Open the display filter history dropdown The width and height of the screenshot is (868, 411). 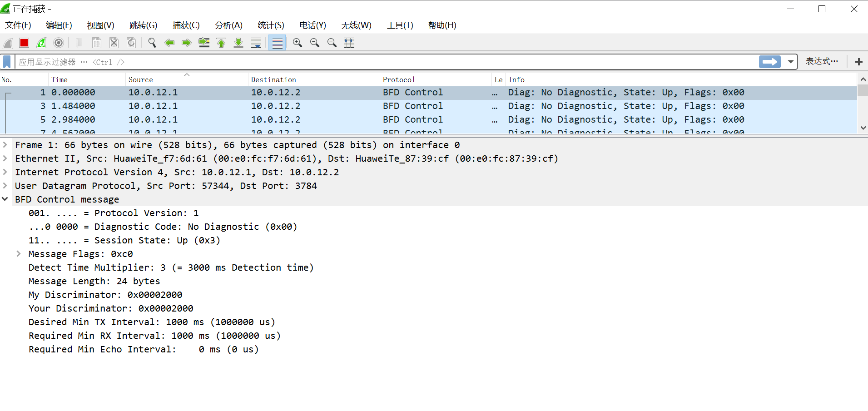(x=791, y=62)
